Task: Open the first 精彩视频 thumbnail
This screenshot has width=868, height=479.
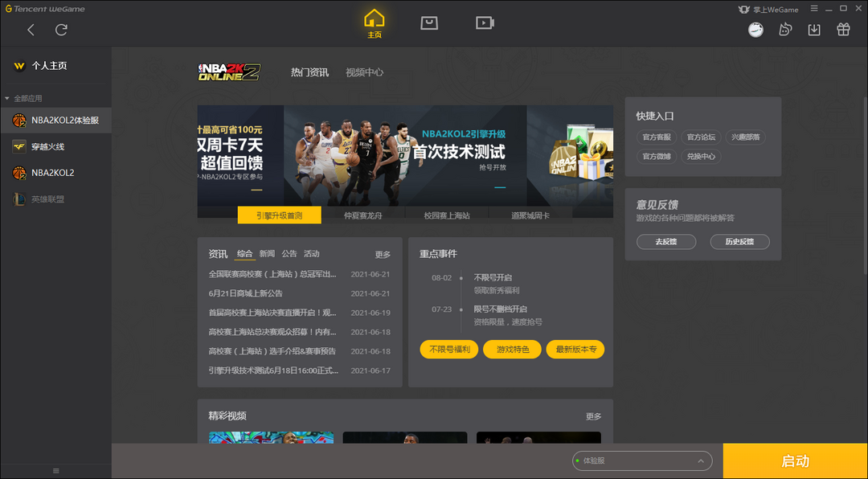Action: (272, 437)
